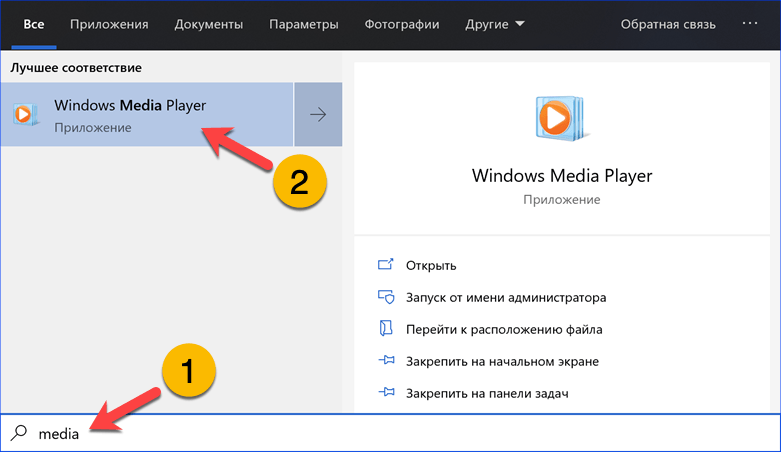Go to the Параметры tab

pos(304,24)
